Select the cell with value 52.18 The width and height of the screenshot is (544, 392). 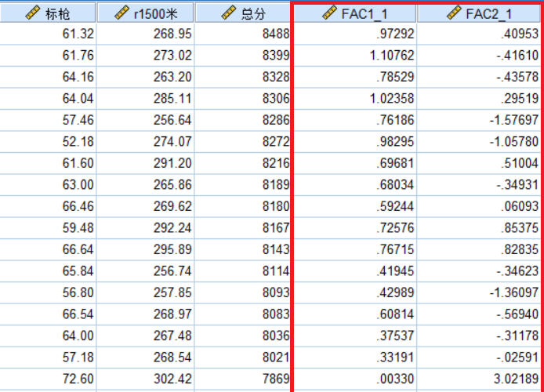pyautogui.click(x=48, y=142)
